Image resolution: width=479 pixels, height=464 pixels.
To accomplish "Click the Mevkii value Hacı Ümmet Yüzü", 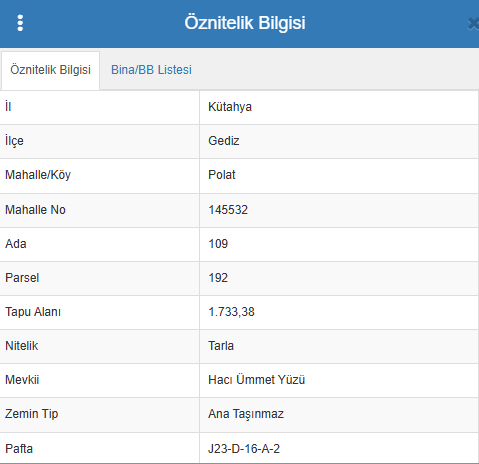I will coord(257,380).
